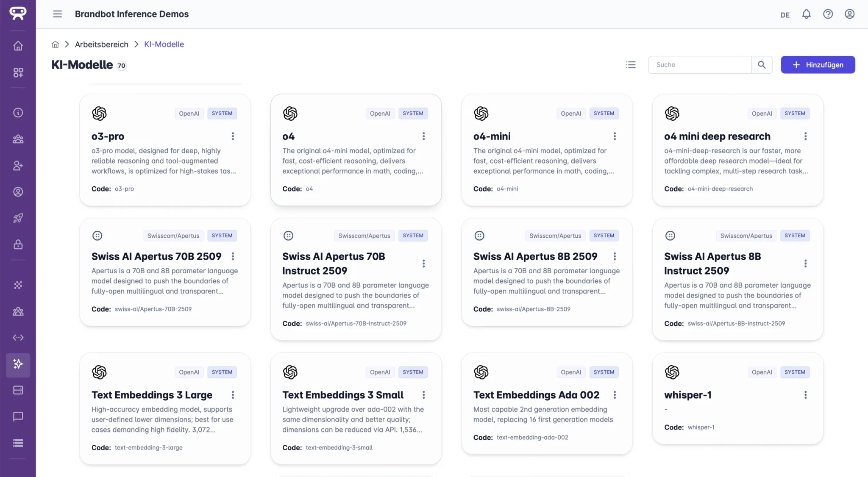Screen dimensions: 868x477
Task: Click the magnifier to run a search
Action: pos(762,64)
